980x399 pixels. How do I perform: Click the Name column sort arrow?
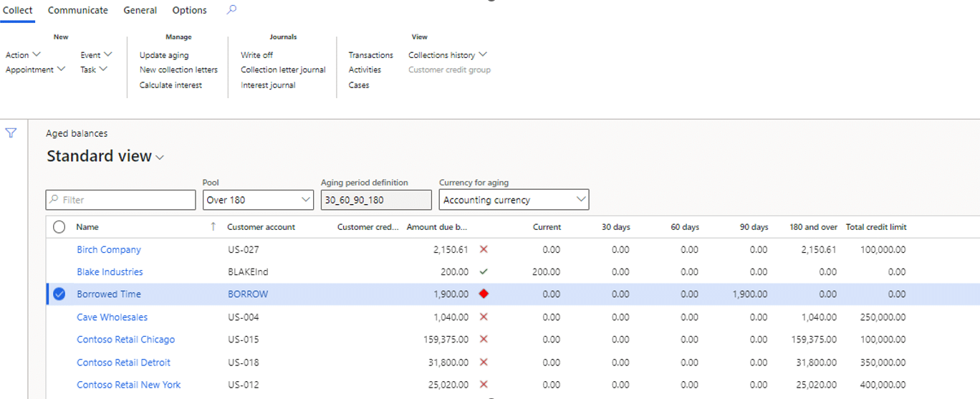click(x=213, y=226)
